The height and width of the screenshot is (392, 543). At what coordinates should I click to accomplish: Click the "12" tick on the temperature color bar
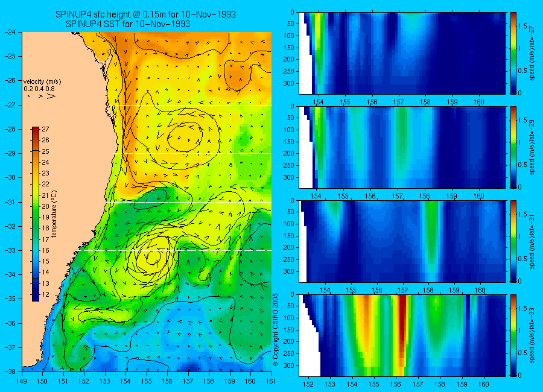pyautogui.click(x=45, y=294)
